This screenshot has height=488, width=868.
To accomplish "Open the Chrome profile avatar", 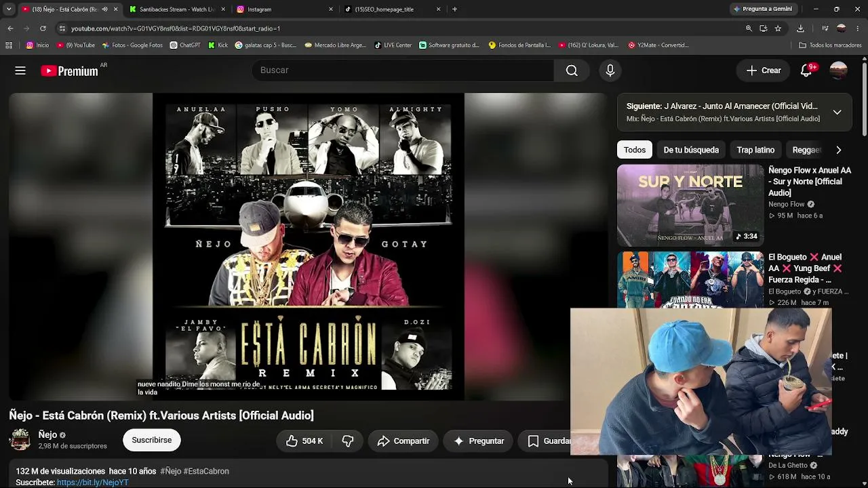I will [x=842, y=28].
